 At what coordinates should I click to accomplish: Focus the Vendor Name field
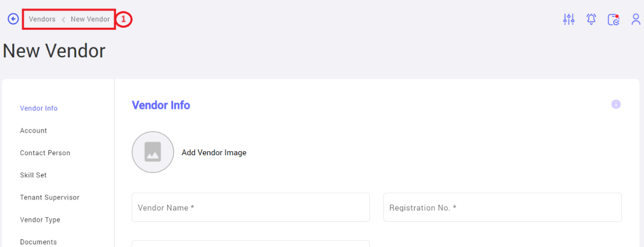[x=251, y=208]
